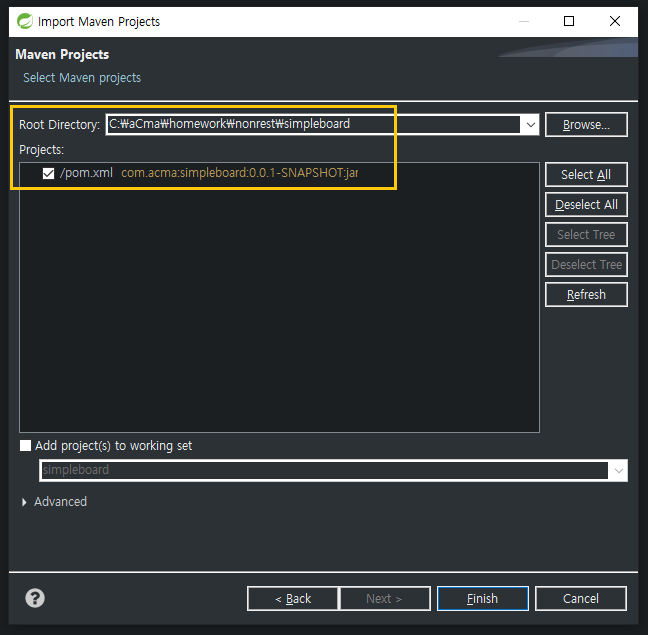Go back with the < Back button
Viewport: 648px width, 635px height.
[293, 598]
